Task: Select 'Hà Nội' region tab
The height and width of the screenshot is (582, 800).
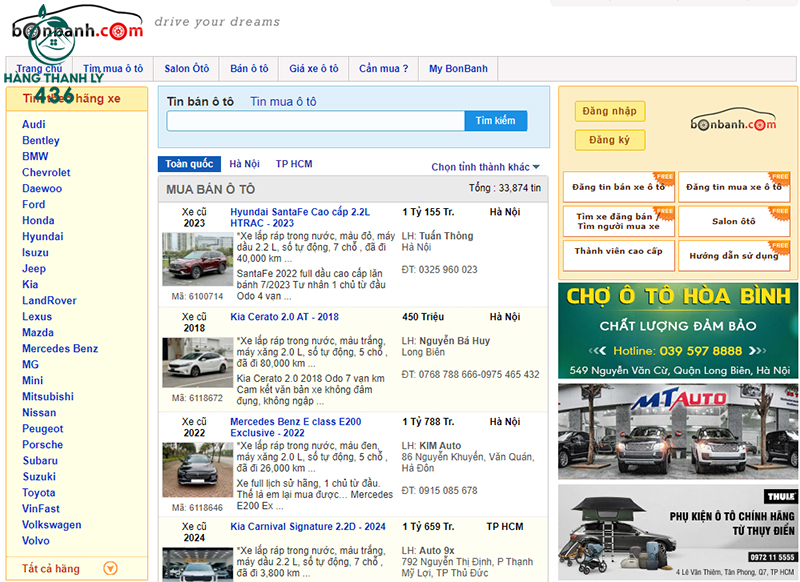Action: 244,164
